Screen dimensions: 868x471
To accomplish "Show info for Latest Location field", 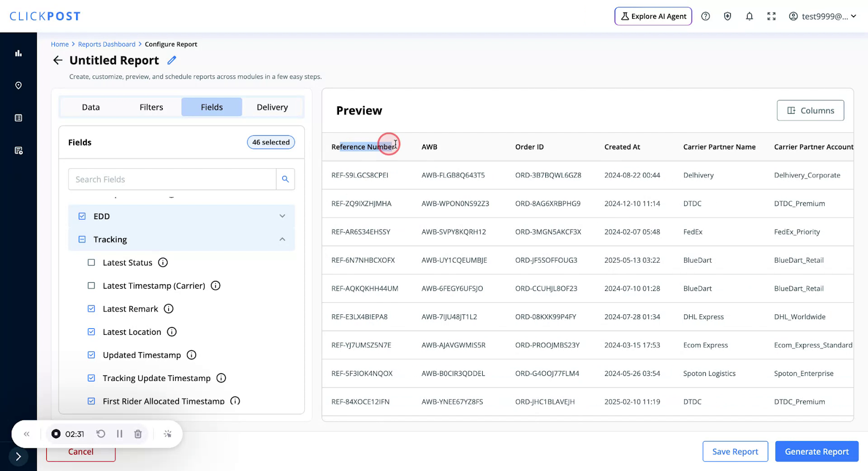I will pos(172,332).
